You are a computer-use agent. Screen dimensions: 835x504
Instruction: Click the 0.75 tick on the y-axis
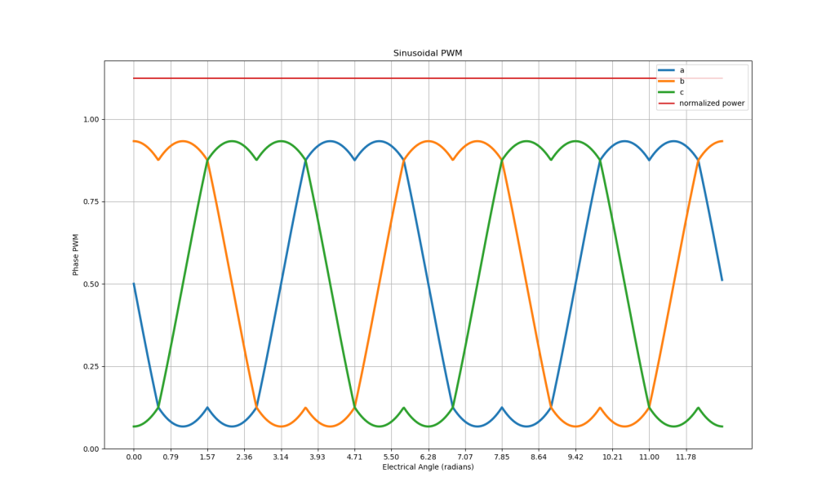click(89, 201)
